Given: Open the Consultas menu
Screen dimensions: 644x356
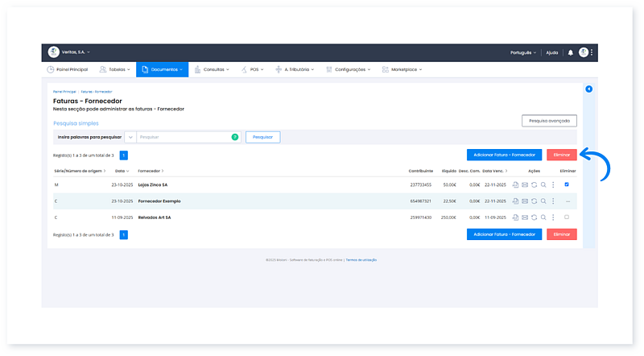Looking at the screenshot, I should [x=213, y=70].
